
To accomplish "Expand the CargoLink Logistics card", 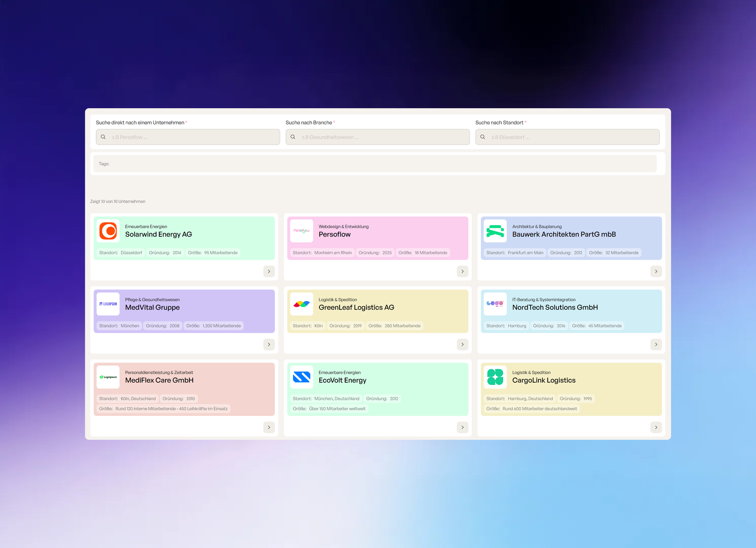I will click(x=656, y=427).
